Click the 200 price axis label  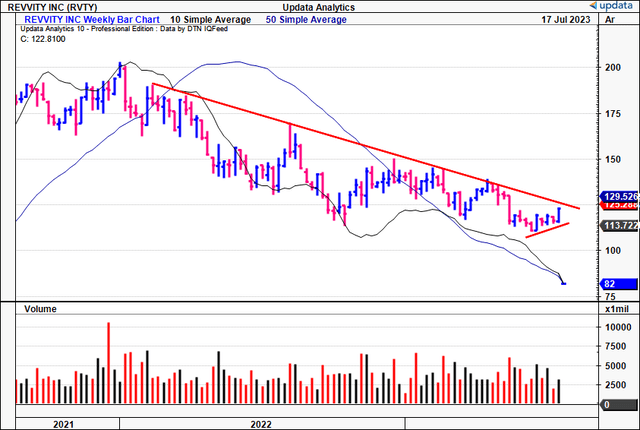[x=613, y=67]
